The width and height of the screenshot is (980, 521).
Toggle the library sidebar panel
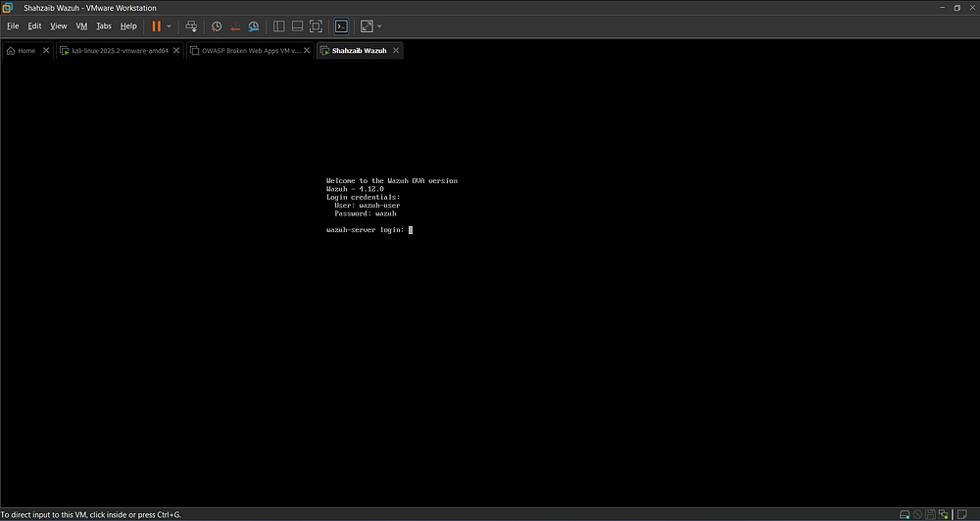[278, 26]
